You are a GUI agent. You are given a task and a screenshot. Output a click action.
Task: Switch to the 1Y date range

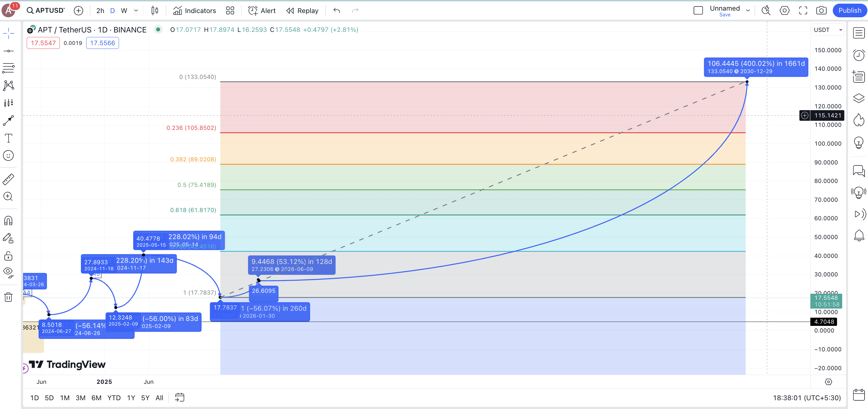pyautogui.click(x=131, y=397)
